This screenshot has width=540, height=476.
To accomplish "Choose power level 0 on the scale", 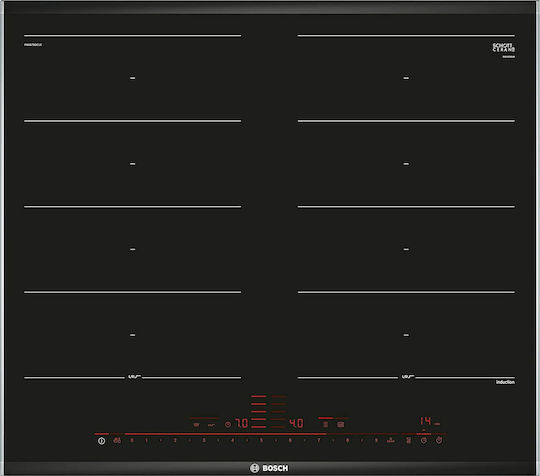I will 132,440.
